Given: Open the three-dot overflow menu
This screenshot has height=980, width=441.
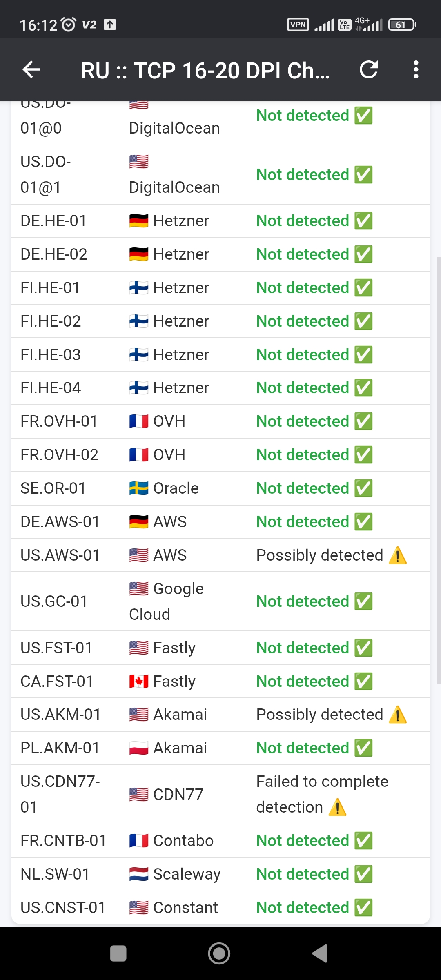Looking at the screenshot, I should click(x=416, y=69).
